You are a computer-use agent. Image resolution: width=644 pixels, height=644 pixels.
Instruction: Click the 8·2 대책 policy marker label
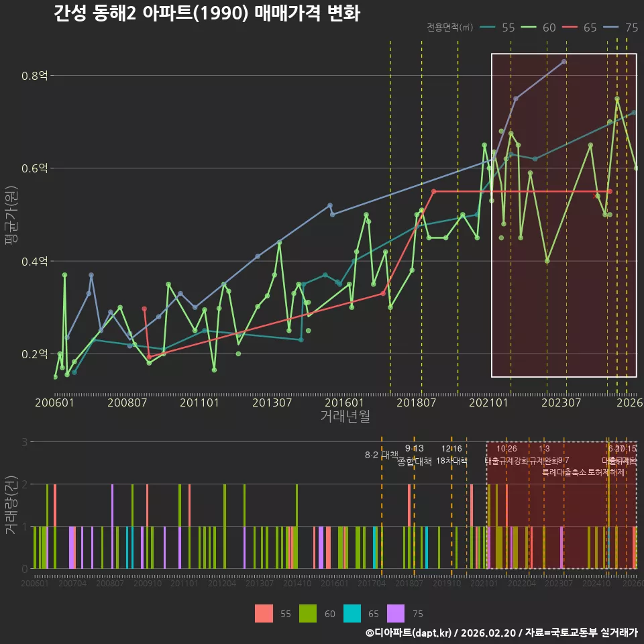click(x=382, y=455)
